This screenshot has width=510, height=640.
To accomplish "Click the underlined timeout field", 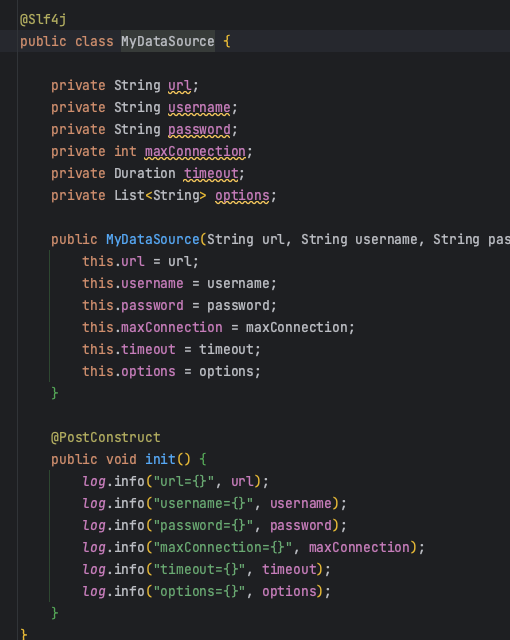I will pyautogui.click(x=211, y=174).
